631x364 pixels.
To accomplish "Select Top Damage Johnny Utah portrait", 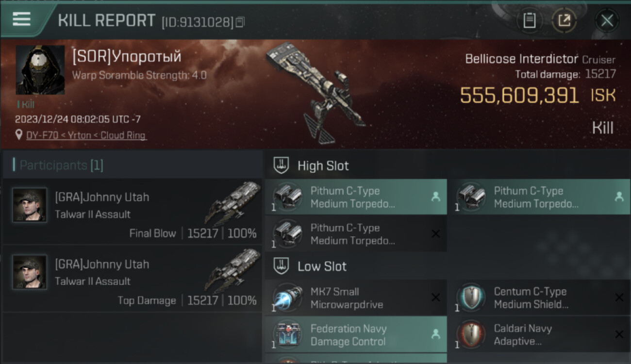I will point(30,272).
